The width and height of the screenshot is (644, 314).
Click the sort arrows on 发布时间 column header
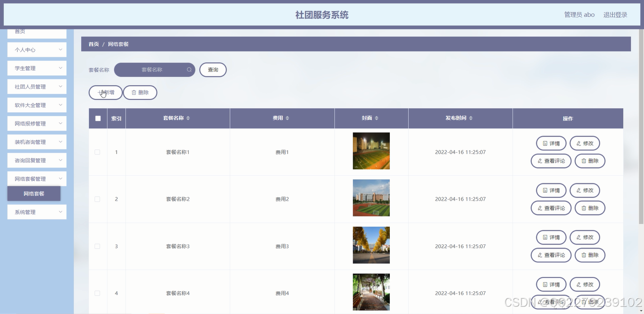[x=471, y=118]
